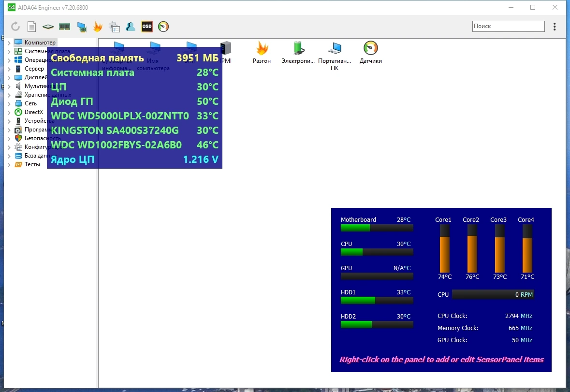Click the Core2 vertical temperature bar
The width and height of the screenshot is (570, 392).
tap(472, 248)
